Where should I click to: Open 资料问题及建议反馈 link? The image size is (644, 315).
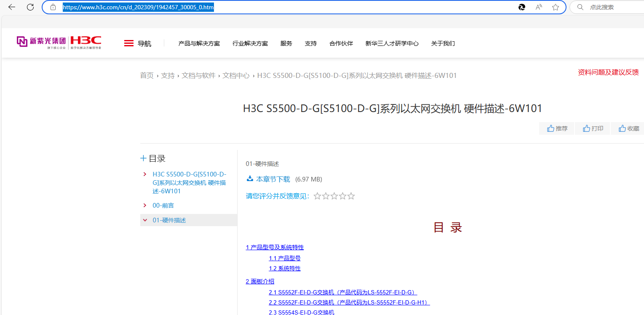tap(609, 72)
